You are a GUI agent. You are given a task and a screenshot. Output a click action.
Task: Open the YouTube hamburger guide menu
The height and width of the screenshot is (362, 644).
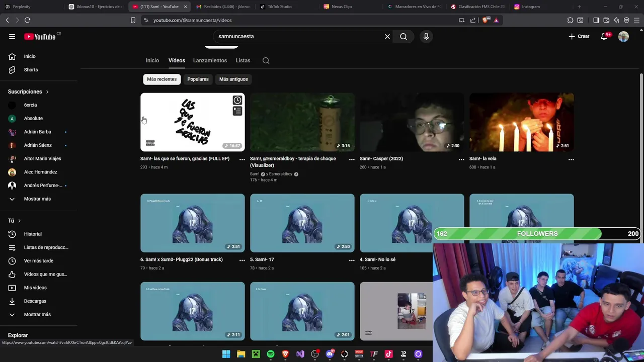12,36
